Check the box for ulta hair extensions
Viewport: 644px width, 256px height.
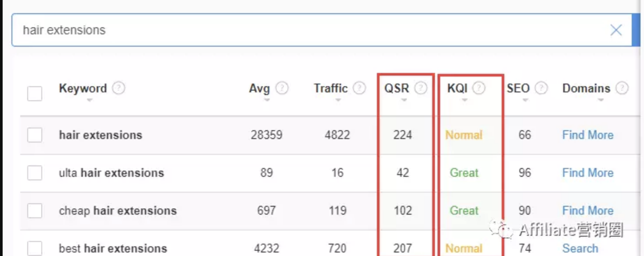[x=35, y=173]
